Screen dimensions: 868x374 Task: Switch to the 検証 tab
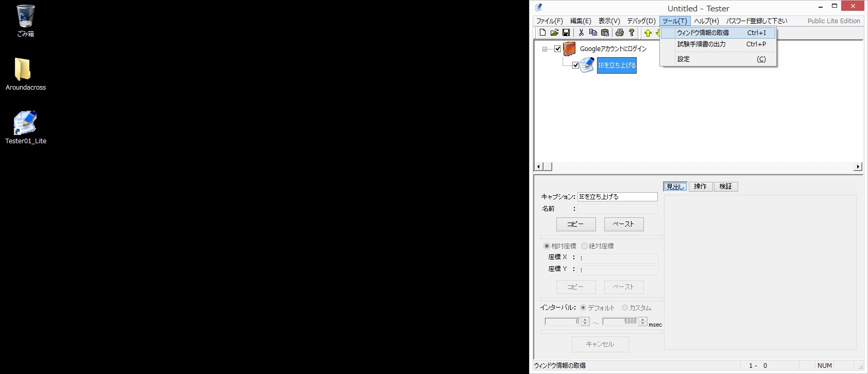click(726, 186)
